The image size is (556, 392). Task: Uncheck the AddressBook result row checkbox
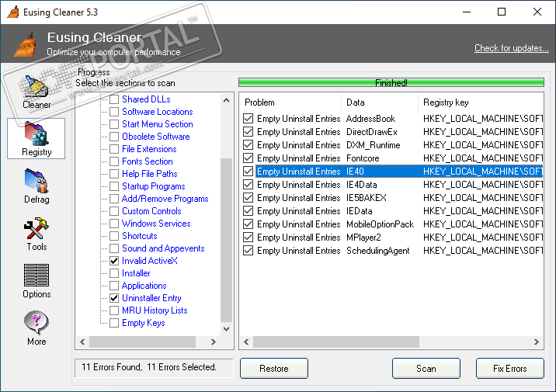248,119
